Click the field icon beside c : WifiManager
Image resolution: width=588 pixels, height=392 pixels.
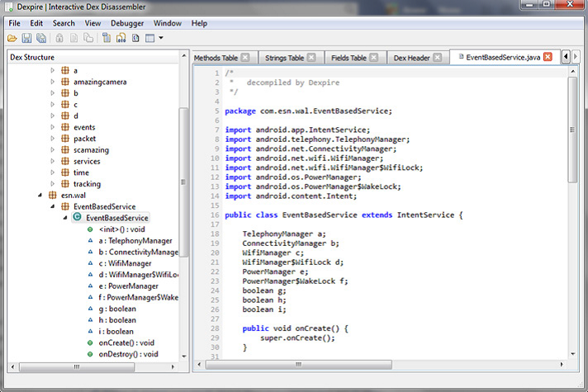pyautogui.click(x=90, y=263)
